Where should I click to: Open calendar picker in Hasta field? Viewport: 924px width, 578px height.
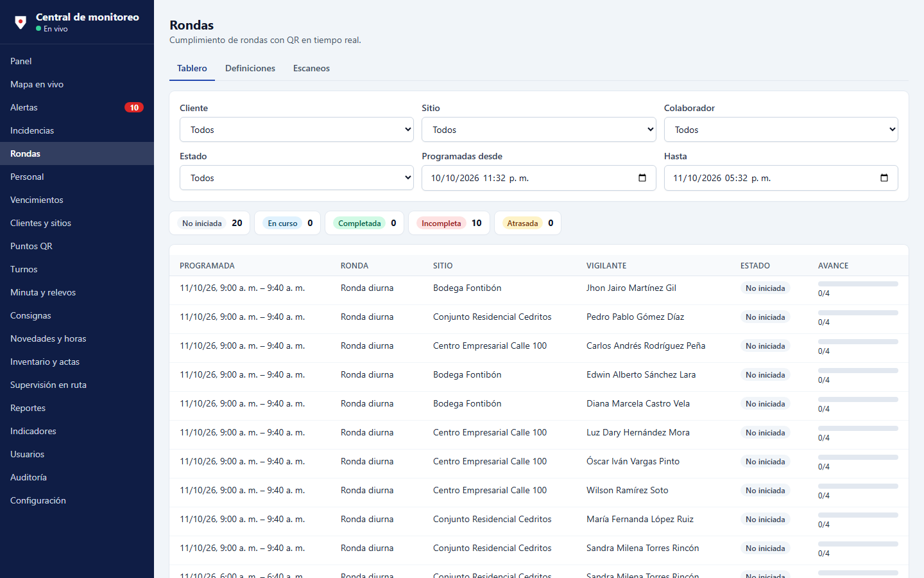(884, 178)
